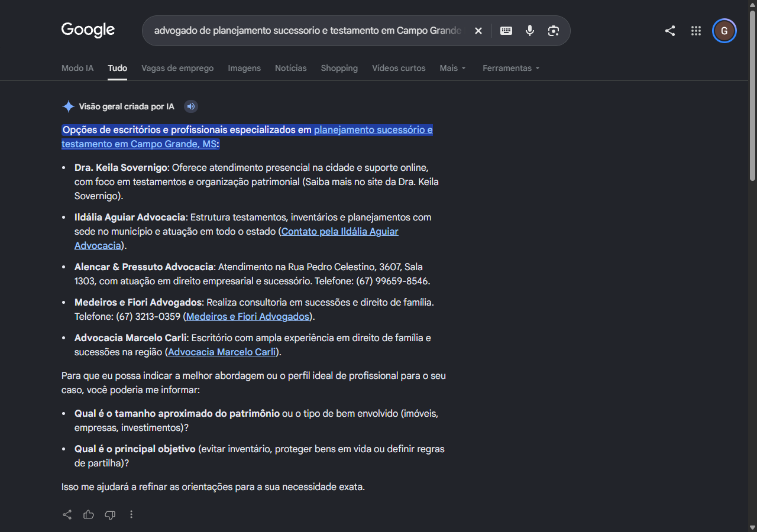757x532 pixels.
Task: Click inside the search query field
Action: [x=308, y=31]
